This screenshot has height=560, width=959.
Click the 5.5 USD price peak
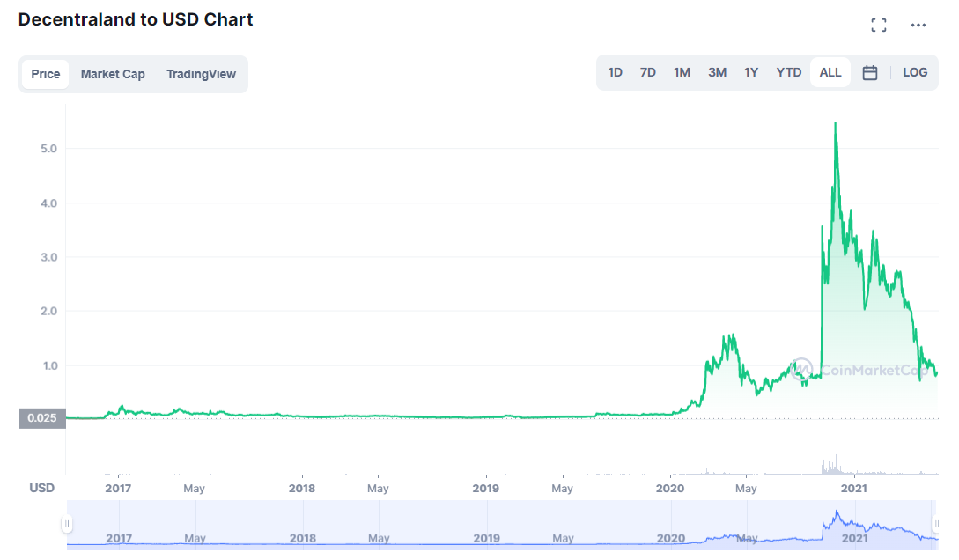click(835, 123)
